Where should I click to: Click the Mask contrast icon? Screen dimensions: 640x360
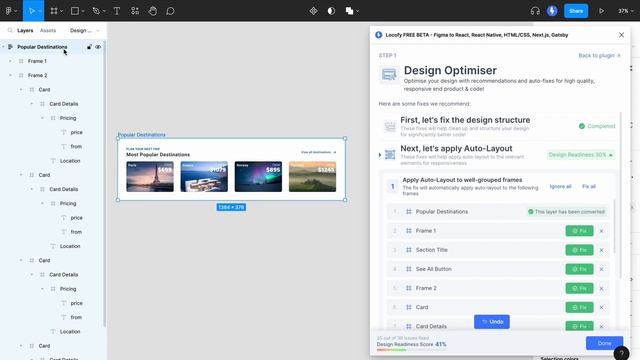click(x=331, y=11)
